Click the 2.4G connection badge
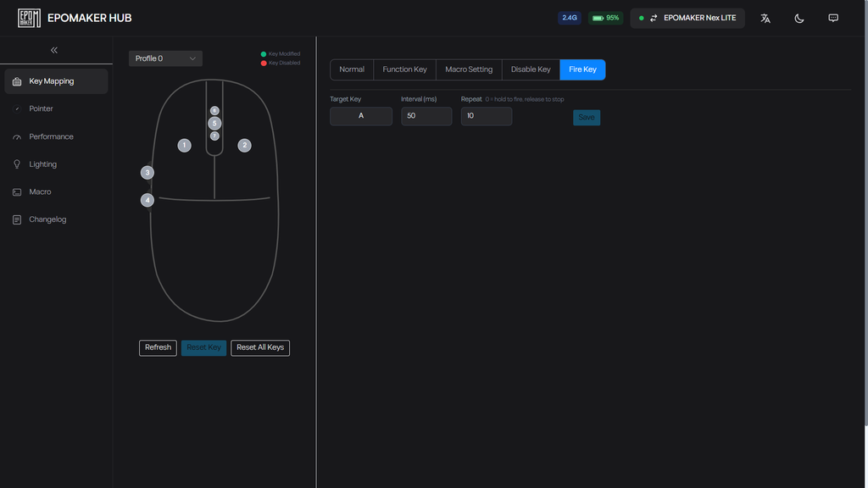 (x=570, y=19)
